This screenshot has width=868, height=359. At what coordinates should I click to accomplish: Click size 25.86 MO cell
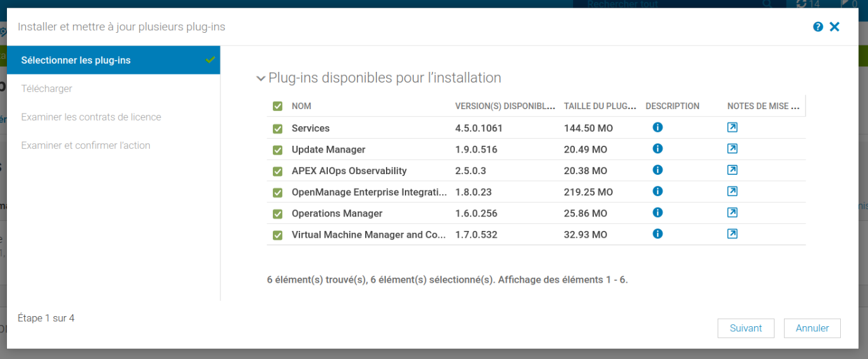[x=586, y=213]
